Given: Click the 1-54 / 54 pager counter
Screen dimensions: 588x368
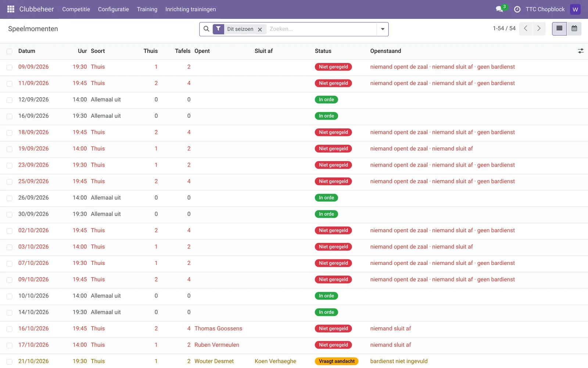Looking at the screenshot, I should click(504, 28).
